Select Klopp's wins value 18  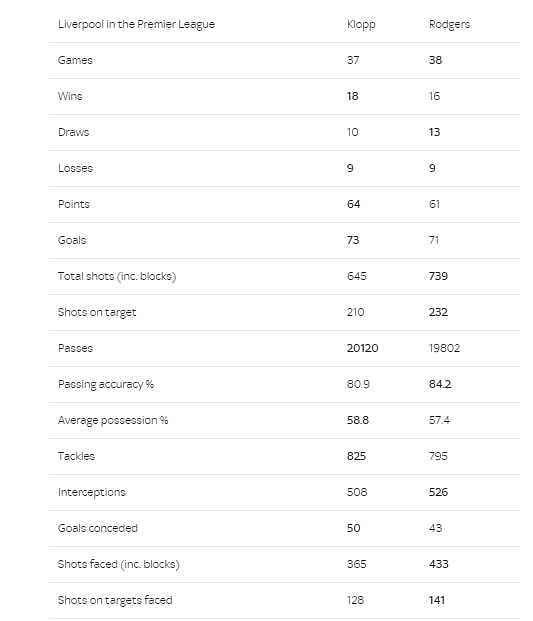click(x=352, y=96)
